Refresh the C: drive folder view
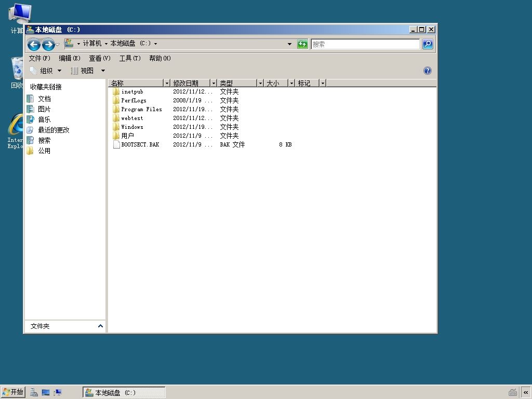The height and width of the screenshot is (399, 532). (302, 44)
